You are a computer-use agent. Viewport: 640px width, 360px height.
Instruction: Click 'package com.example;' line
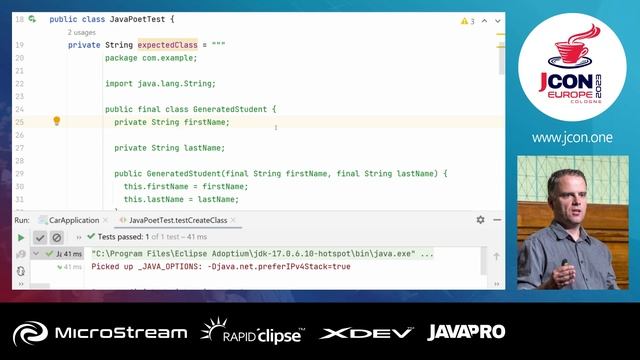click(x=151, y=58)
